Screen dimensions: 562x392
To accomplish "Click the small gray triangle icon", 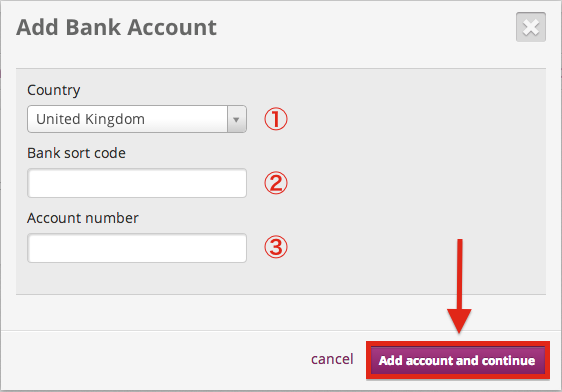I will tap(236, 120).
